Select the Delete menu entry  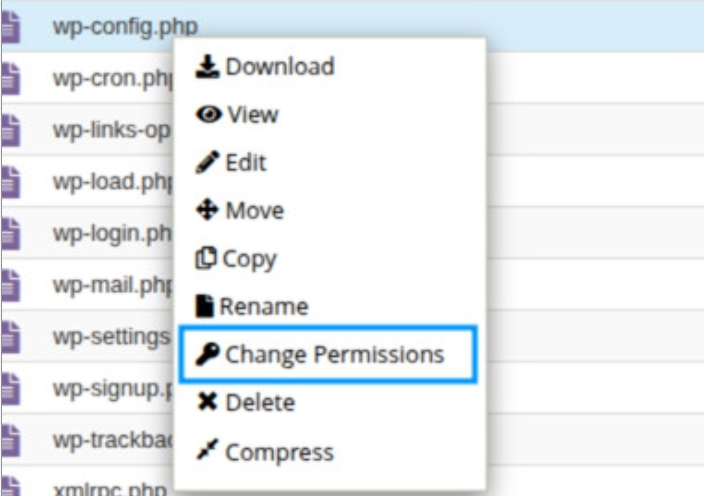pos(260,402)
